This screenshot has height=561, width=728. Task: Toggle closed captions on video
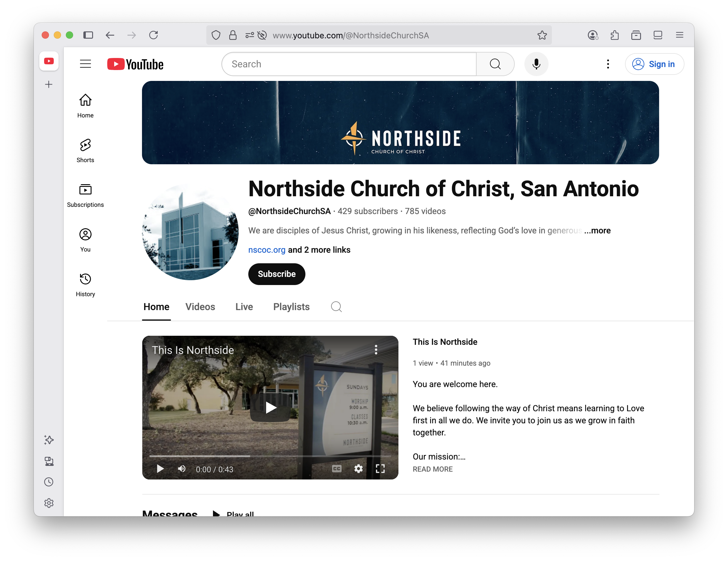pos(337,469)
